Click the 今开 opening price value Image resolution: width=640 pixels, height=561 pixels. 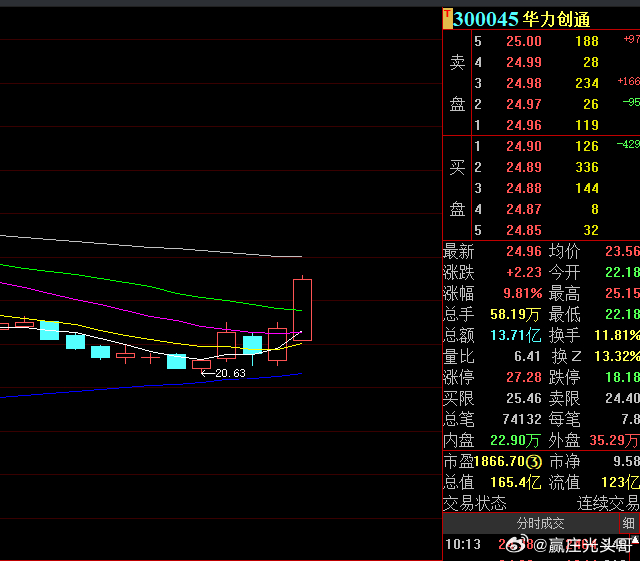[x=622, y=272]
